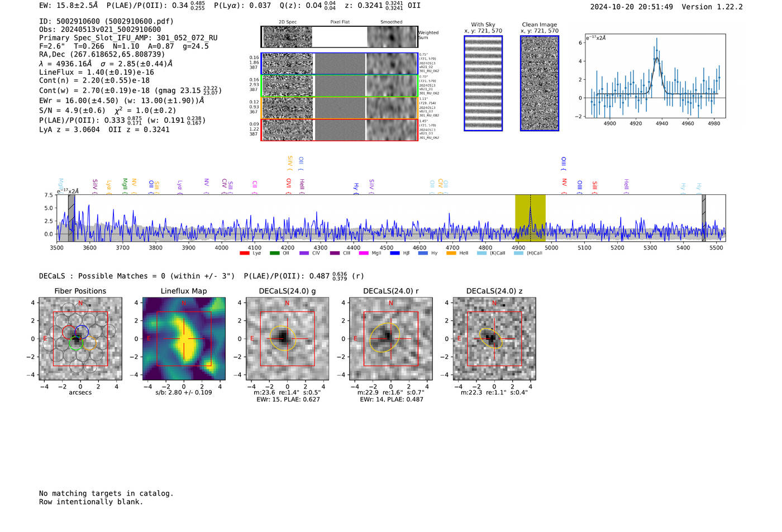Click the blue Hβ legend swatch
Image resolution: width=782 pixels, height=532 pixels.
pos(395,253)
